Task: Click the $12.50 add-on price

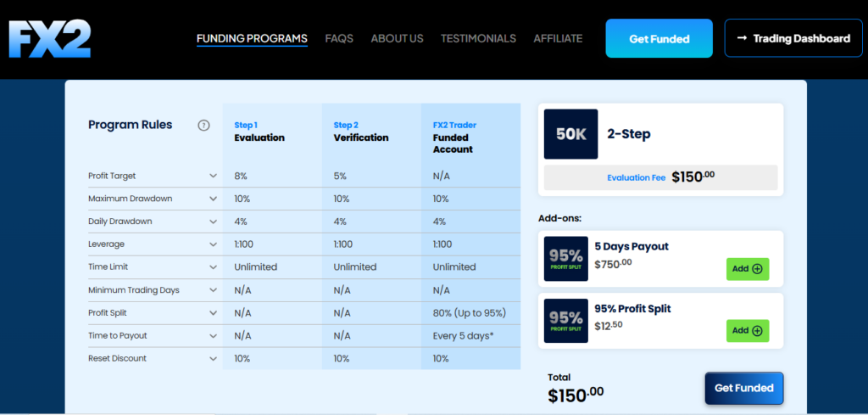Action: 609,326
